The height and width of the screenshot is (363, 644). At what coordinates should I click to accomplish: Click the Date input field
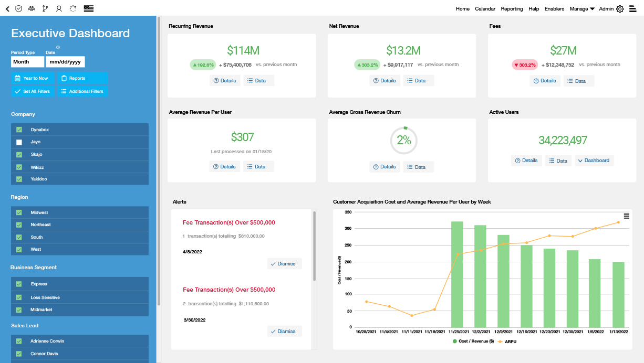[x=65, y=62]
